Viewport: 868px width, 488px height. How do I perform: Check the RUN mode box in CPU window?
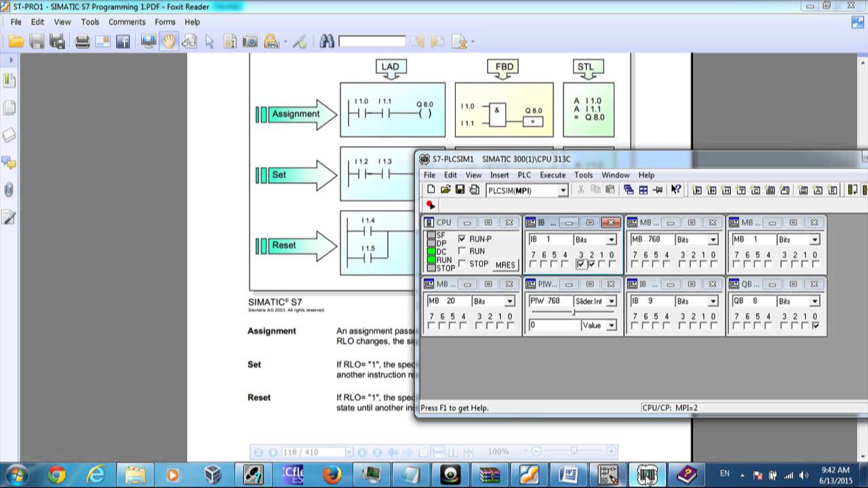pyautogui.click(x=462, y=251)
